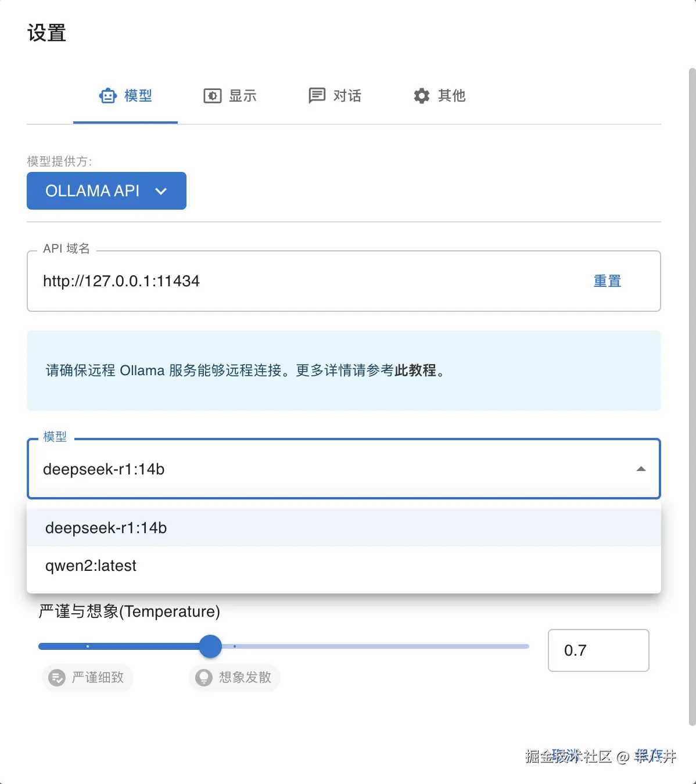Click the 设置 dialog title

[46, 33]
